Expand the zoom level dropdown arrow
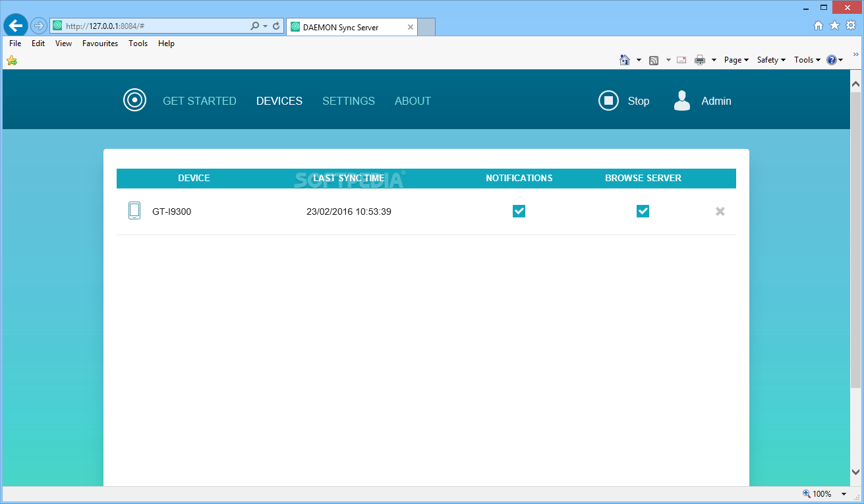 [844, 494]
